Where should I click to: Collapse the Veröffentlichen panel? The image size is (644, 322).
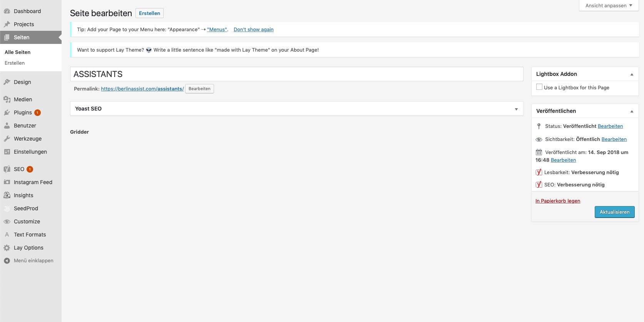(x=631, y=111)
